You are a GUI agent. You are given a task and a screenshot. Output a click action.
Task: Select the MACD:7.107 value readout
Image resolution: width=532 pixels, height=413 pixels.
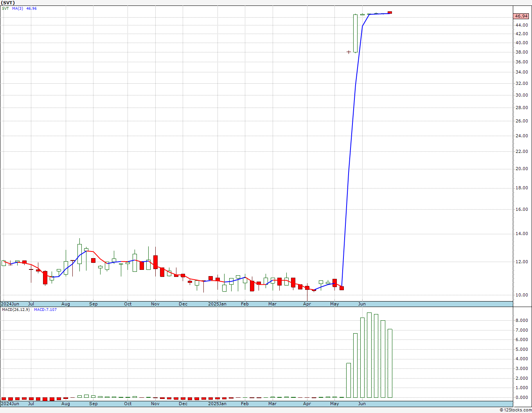coord(45,310)
